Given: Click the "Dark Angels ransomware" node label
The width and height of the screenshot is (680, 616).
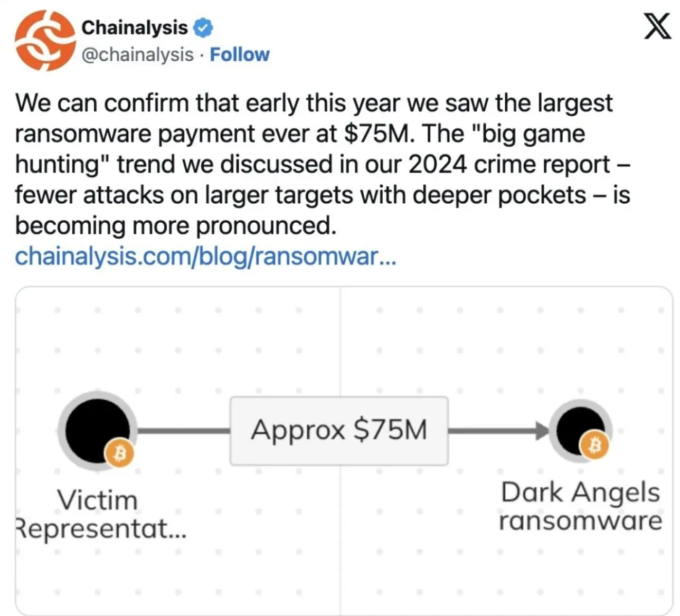Looking at the screenshot, I should coord(580,506).
